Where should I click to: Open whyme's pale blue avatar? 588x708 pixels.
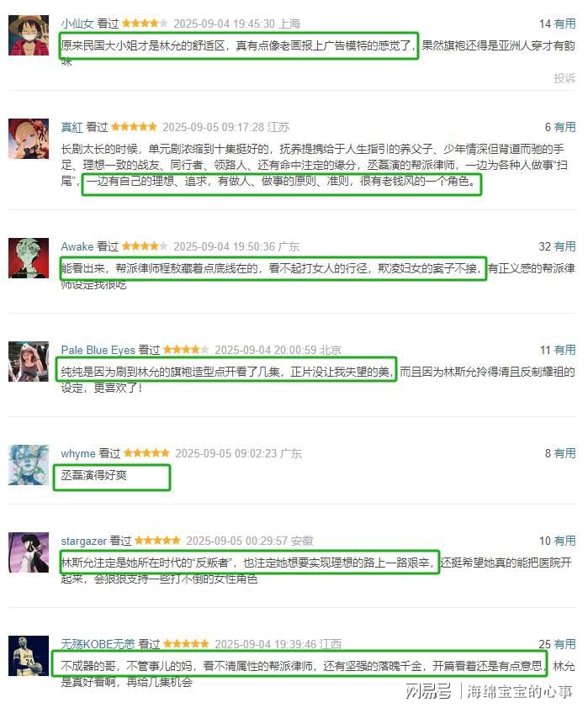click(29, 465)
